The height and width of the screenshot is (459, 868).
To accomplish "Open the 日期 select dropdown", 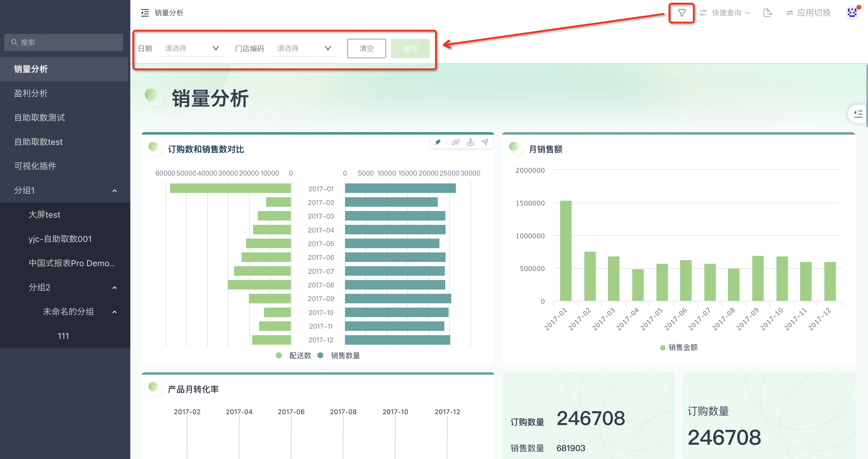I will (193, 48).
